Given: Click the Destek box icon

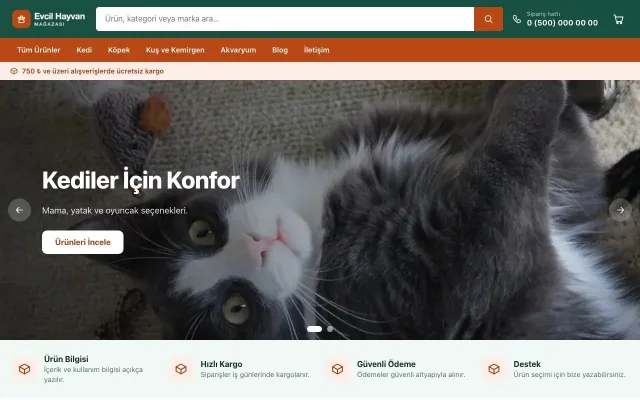Looking at the screenshot, I should [x=494, y=369].
